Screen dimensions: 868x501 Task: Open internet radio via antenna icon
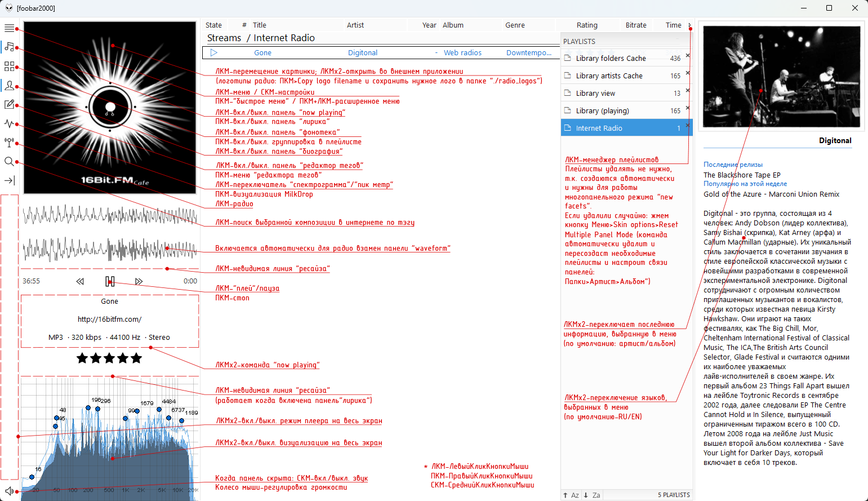coord(9,143)
